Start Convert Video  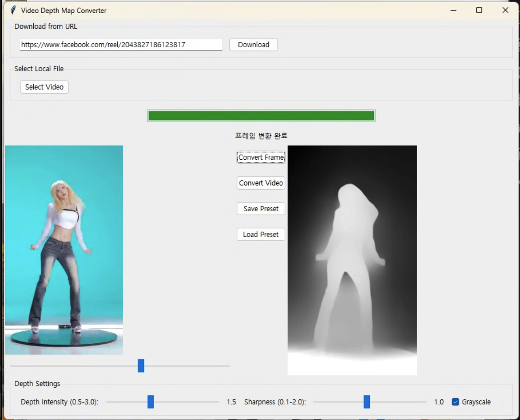[x=261, y=183]
